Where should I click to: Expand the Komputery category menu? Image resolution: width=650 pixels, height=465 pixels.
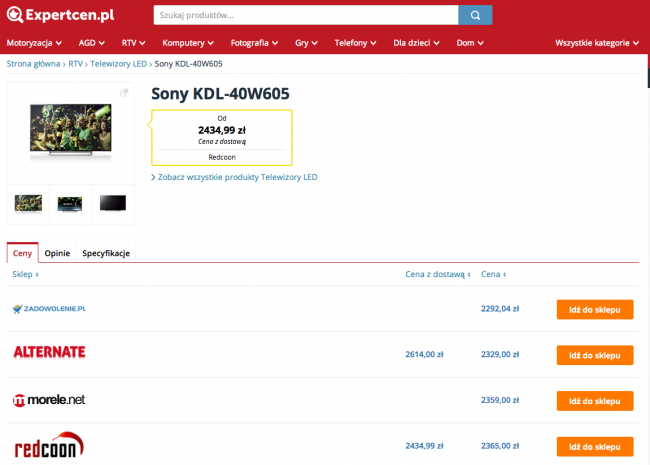click(x=188, y=43)
